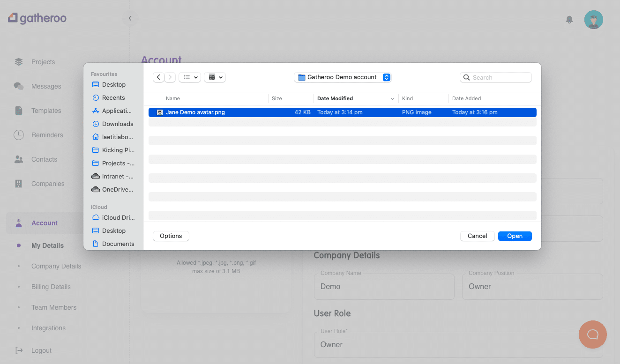Click the file size 42 KB
620x364 pixels.
[x=302, y=112]
